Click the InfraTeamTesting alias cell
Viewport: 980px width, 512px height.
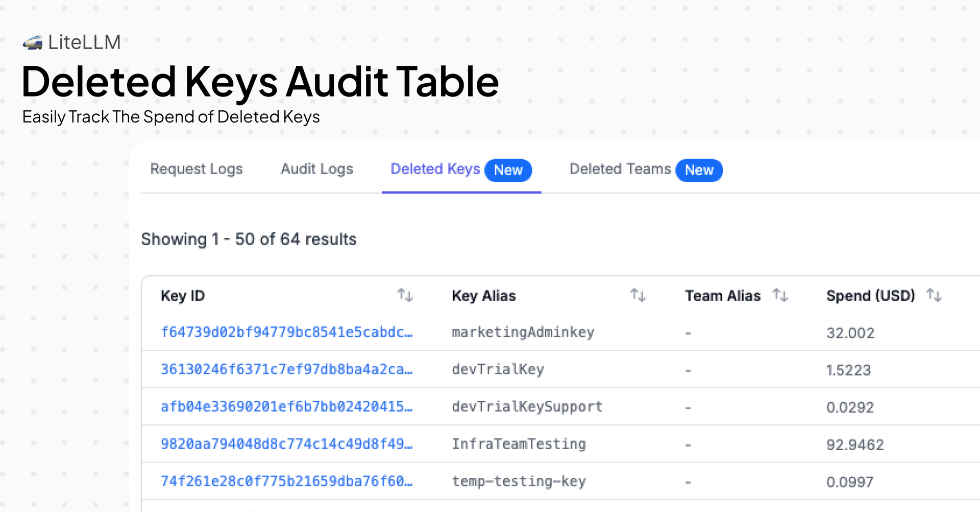click(519, 444)
